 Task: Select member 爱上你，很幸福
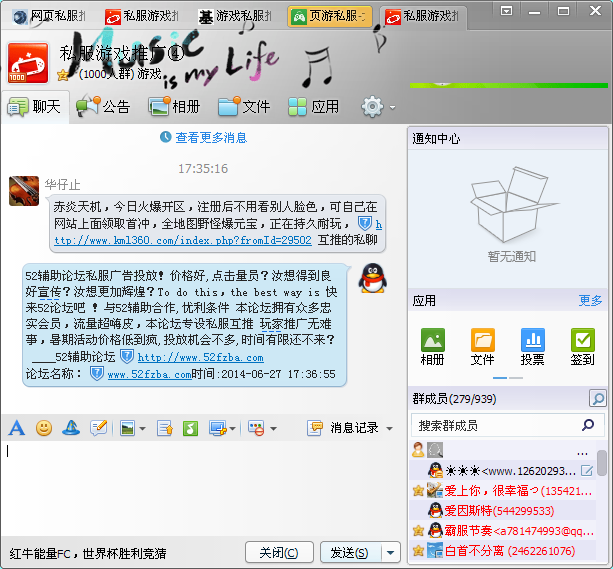click(503, 490)
